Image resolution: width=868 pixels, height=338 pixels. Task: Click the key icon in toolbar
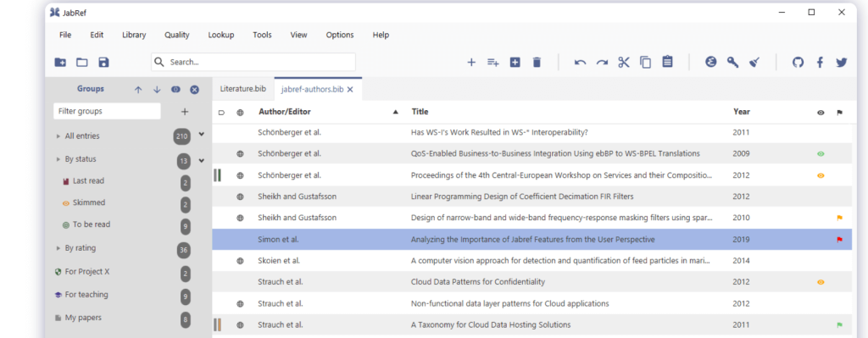(732, 63)
